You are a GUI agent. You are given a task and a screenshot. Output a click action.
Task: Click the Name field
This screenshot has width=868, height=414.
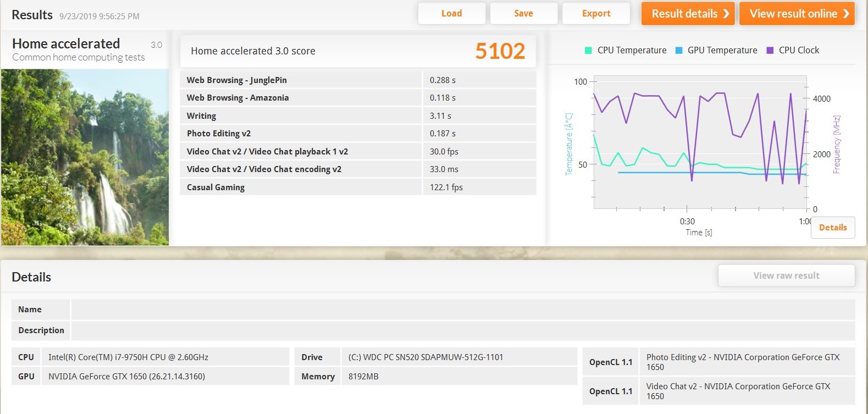pyautogui.click(x=463, y=310)
